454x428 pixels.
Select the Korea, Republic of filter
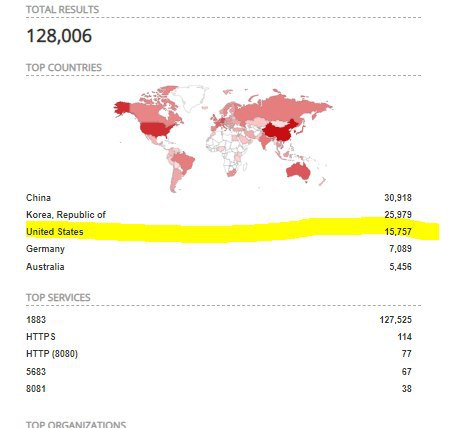66,215
